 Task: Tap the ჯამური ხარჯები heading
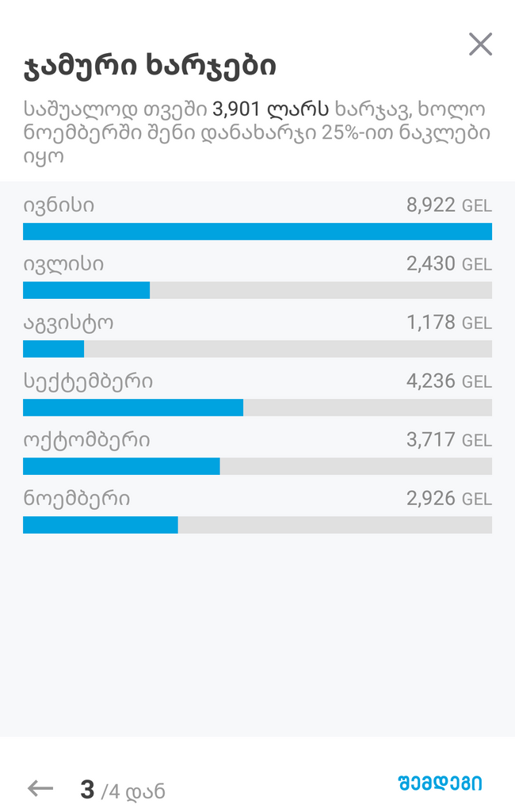(150, 67)
